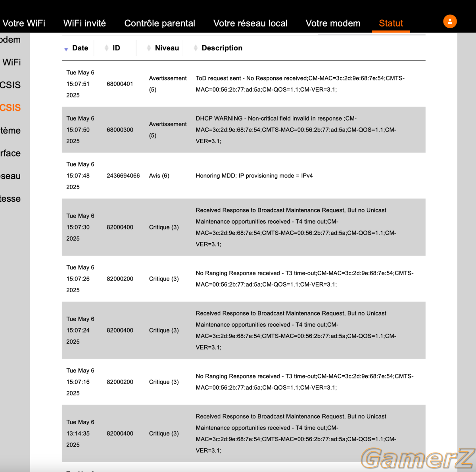Select the ID cell 68000401
476x472 pixels.
click(120, 84)
